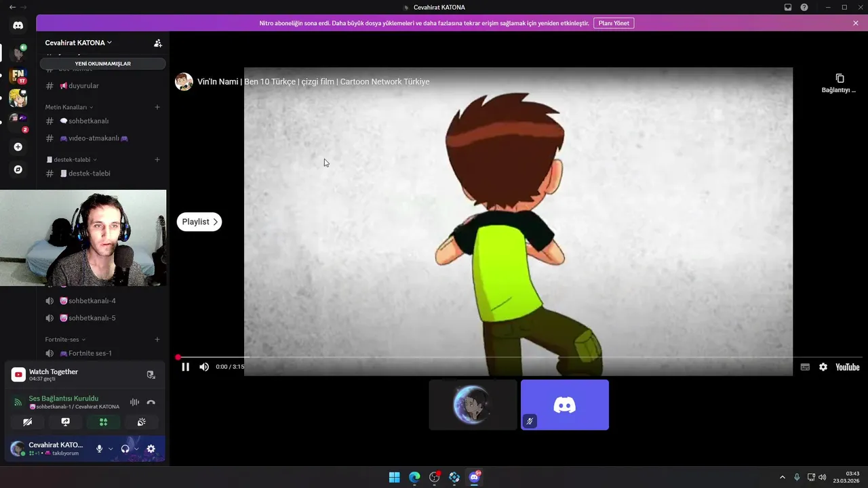Open voice connection signal details icon
The width and height of the screenshot is (868, 488).
pos(18,402)
